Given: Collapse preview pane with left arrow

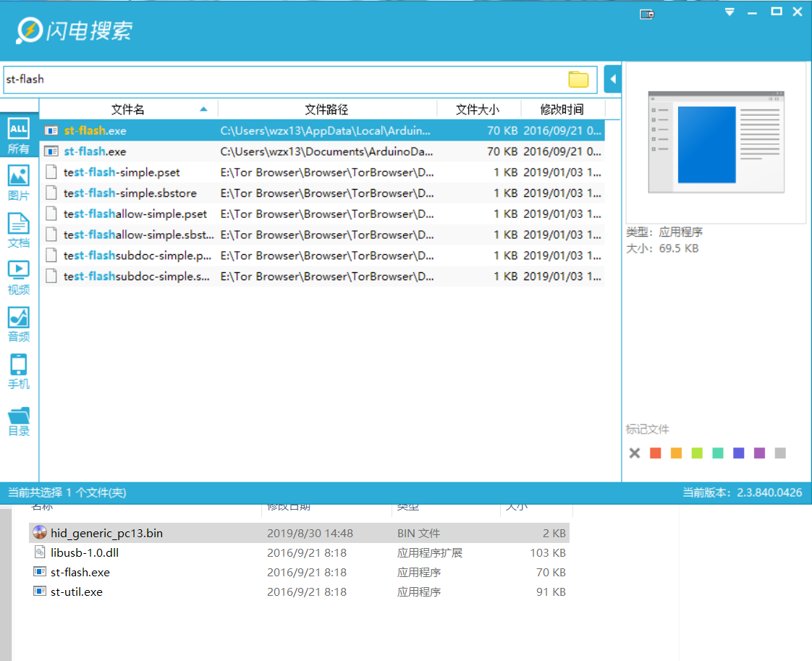Looking at the screenshot, I should coord(612,79).
